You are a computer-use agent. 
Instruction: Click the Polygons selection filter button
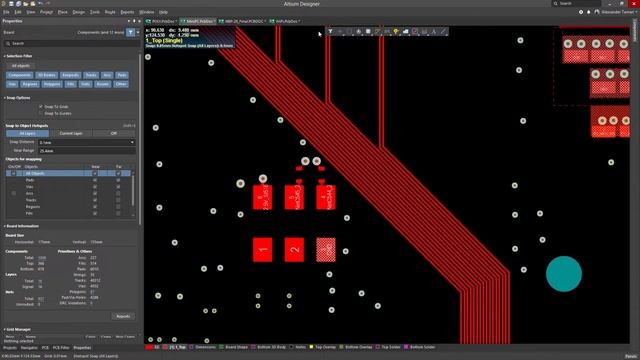point(52,84)
